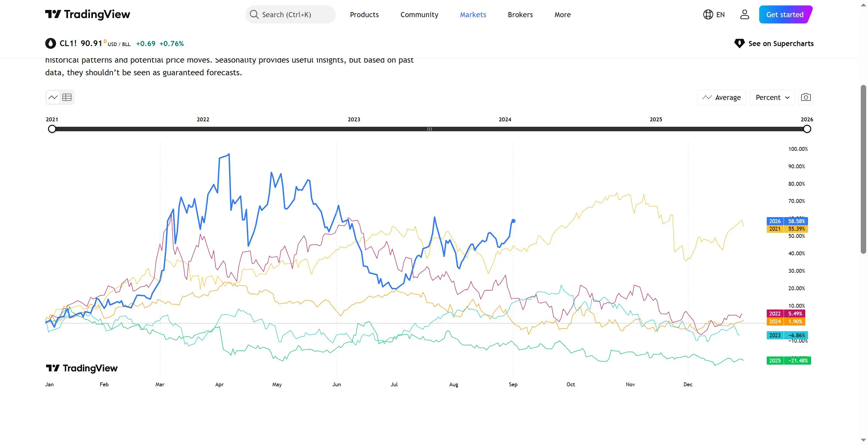Screen dimensions: 868x445
Task: Grab the left year range handle
Action: [52, 129]
